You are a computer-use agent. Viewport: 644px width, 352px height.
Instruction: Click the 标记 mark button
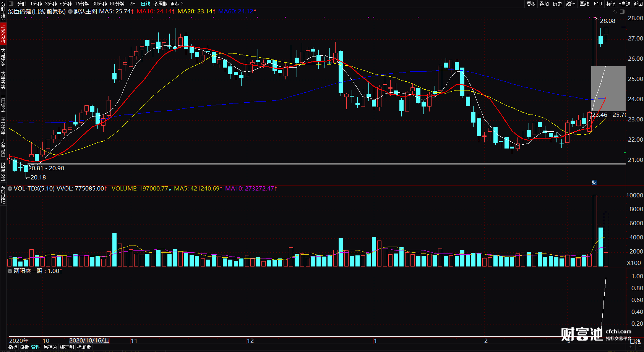(x=611, y=4)
